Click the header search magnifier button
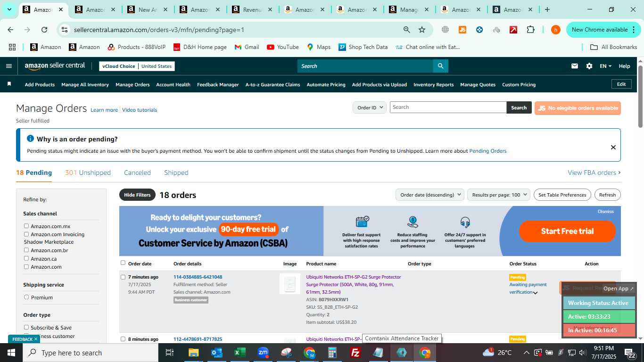 [x=440, y=66]
